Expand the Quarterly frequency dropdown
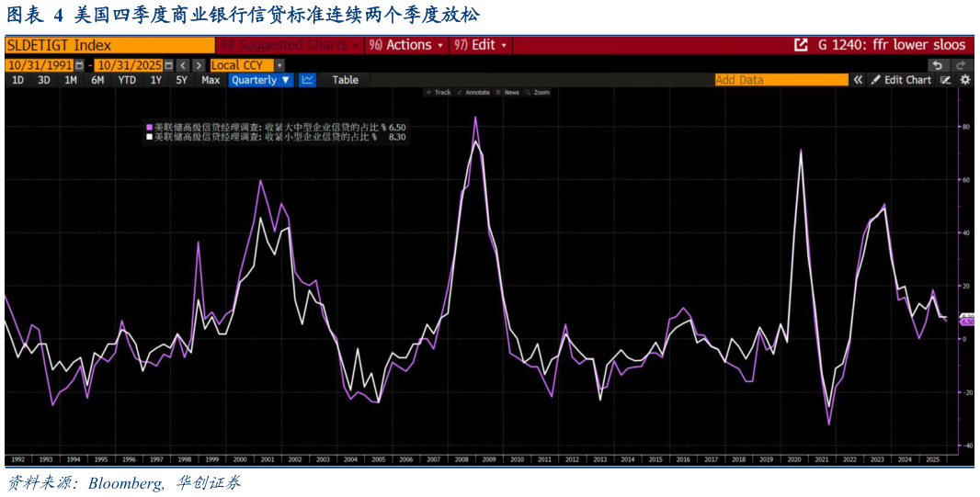This screenshot has width=980, height=497. point(261,80)
